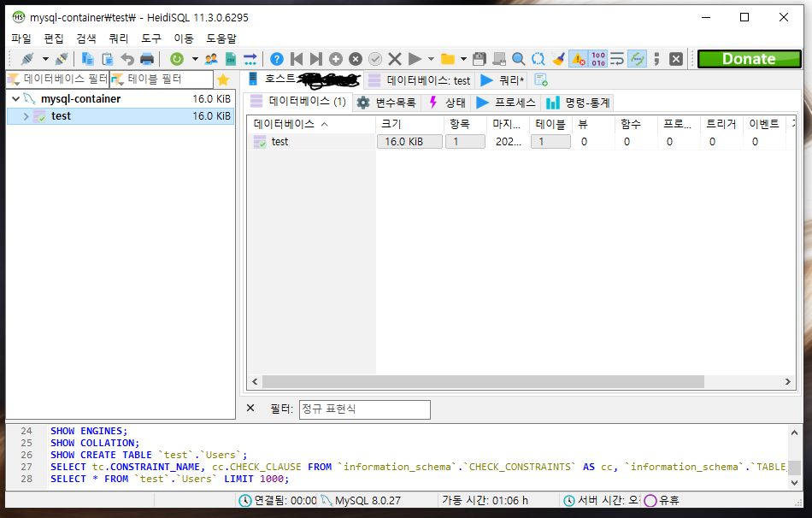Screen dimensions: 812x518
Task: Click the 테이블 필터 input
Action: [162, 79]
